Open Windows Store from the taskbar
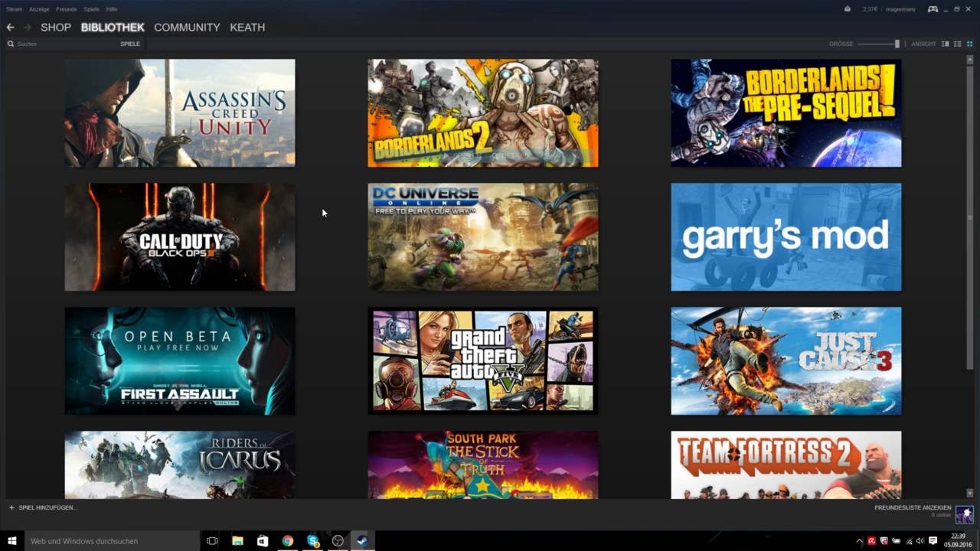 263,541
